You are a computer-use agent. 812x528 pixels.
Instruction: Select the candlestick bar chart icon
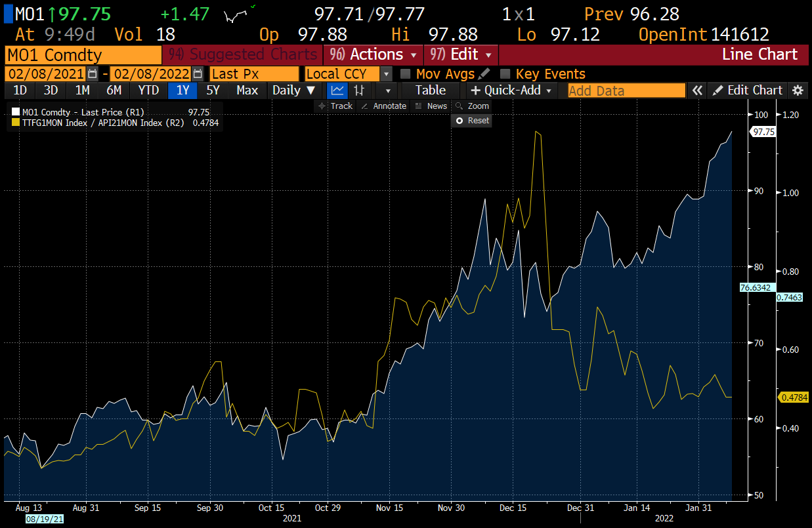pyautogui.click(x=359, y=91)
